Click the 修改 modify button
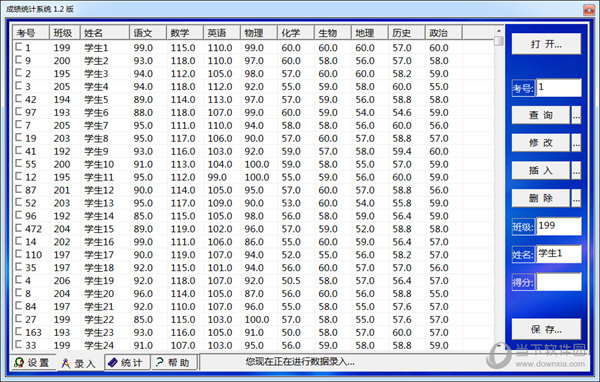 [x=540, y=143]
